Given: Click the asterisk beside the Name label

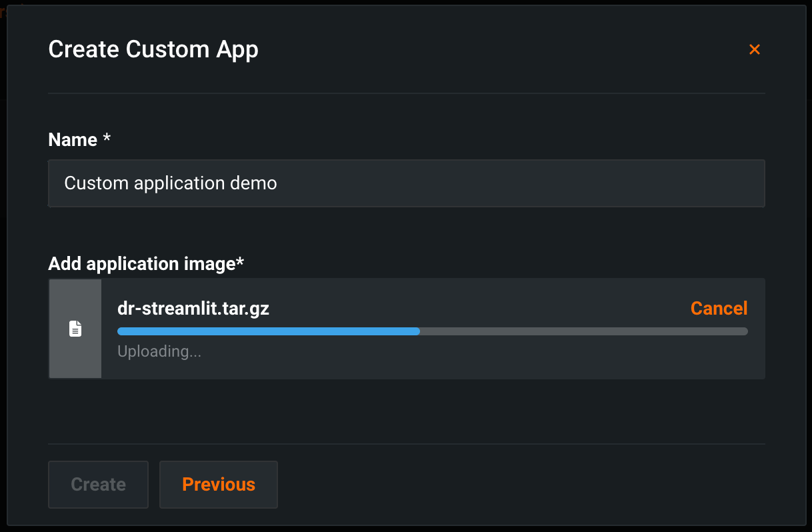Looking at the screenshot, I should coord(107,140).
